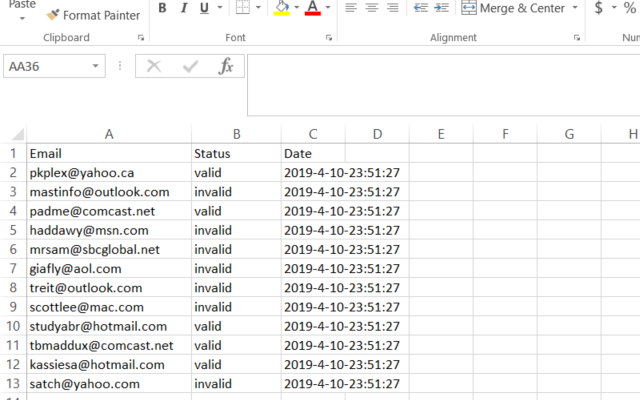Image resolution: width=640 pixels, height=400 pixels.
Task: Select row 7 header
Action: click(x=13, y=269)
